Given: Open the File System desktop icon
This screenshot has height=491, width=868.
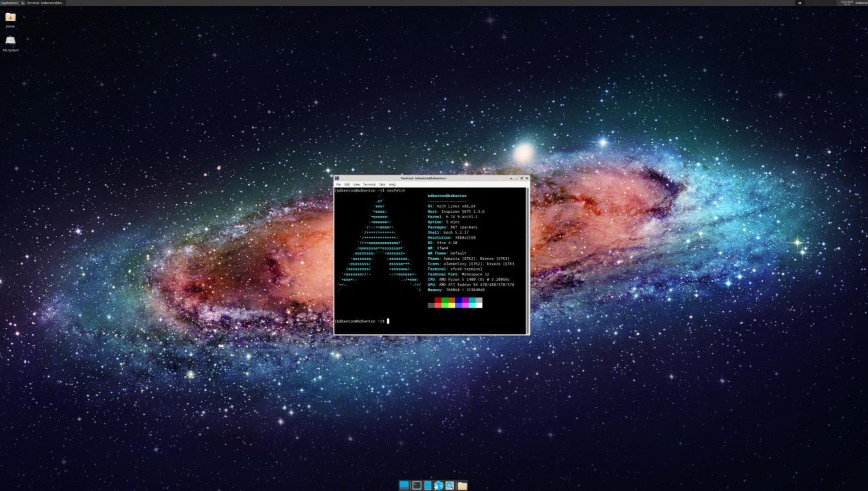Looking at the screenshot, I should [x=10, y=43].
